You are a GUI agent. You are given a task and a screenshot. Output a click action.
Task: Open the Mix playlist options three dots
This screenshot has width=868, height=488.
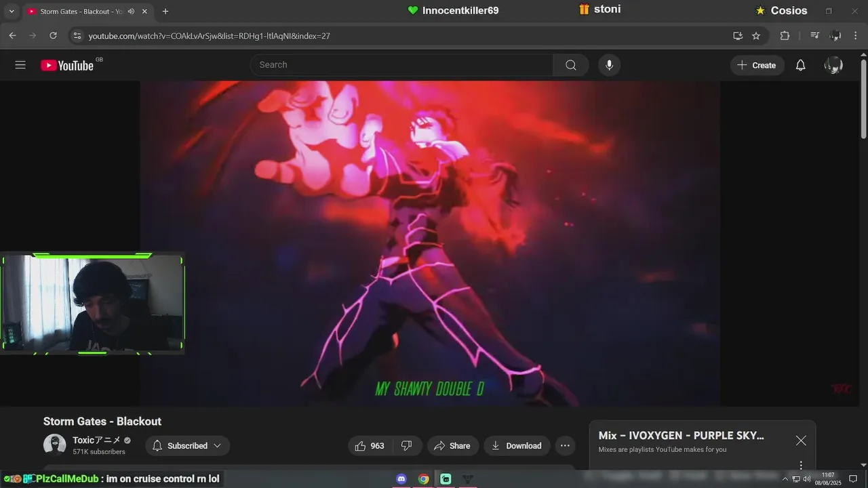[x=801, y=465]
